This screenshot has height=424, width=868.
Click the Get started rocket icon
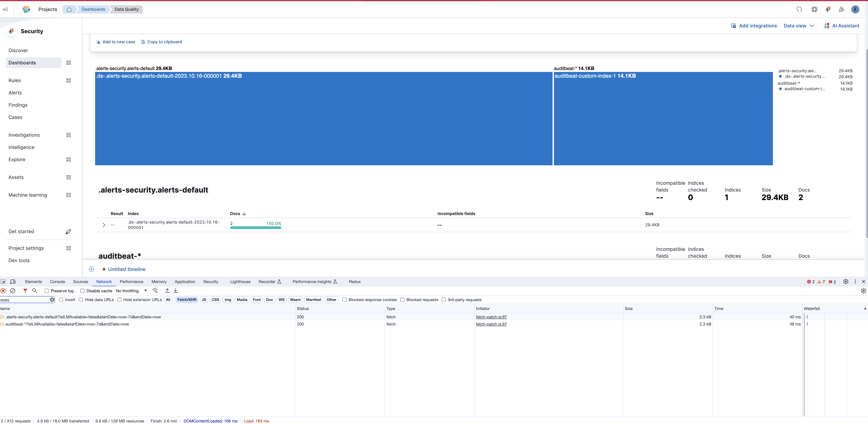point(68,232)
